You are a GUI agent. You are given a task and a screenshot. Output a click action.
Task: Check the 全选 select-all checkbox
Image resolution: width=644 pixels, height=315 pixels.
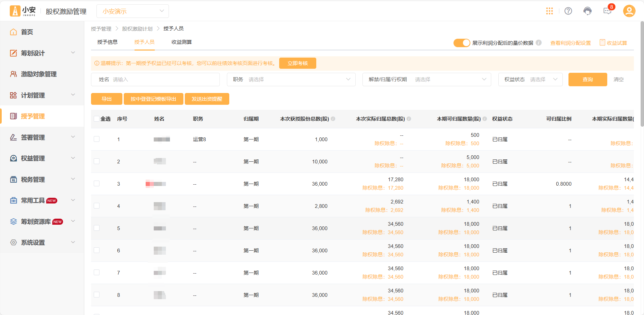point(97,119)
